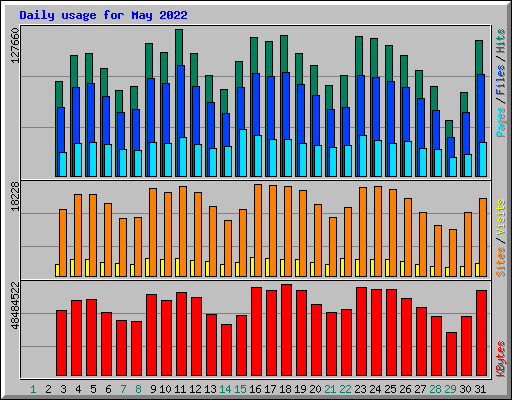Screen dimensions: 512x400
Task: Click day label "13" on the x-axis
Action: pos(210,389)
